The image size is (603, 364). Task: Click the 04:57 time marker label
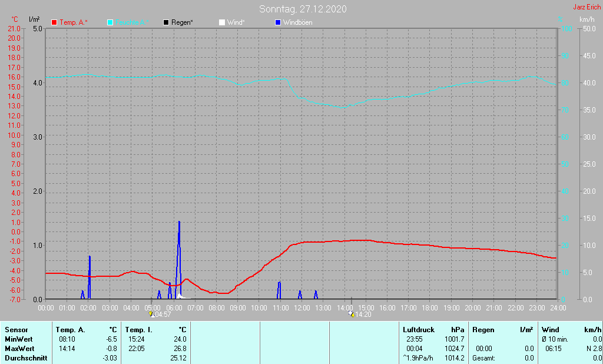[x=163, y=315]
